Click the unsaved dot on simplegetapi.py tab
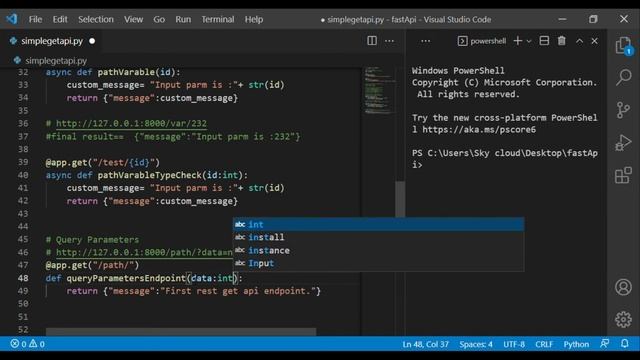The height and width of the screenshot is (360, 640). (92, 41)
